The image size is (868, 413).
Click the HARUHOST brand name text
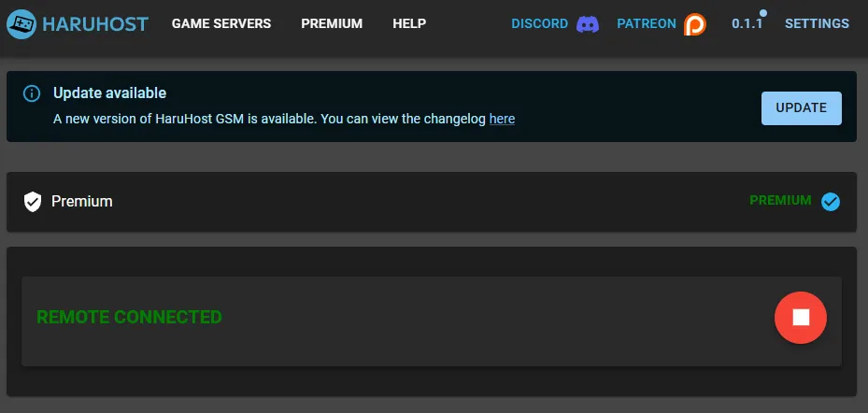click(95, 23)
